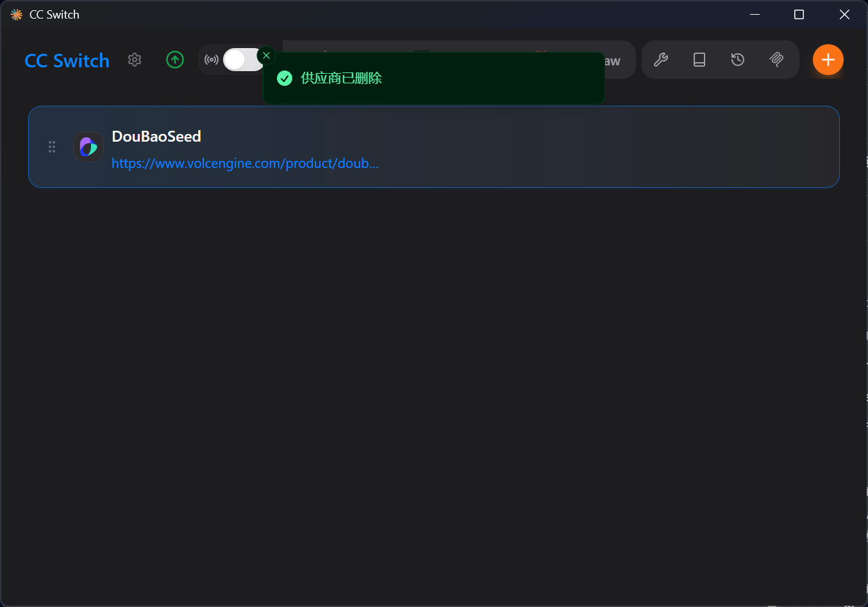
Task: Open the volcengine.com product link
Action: (245, 163)
